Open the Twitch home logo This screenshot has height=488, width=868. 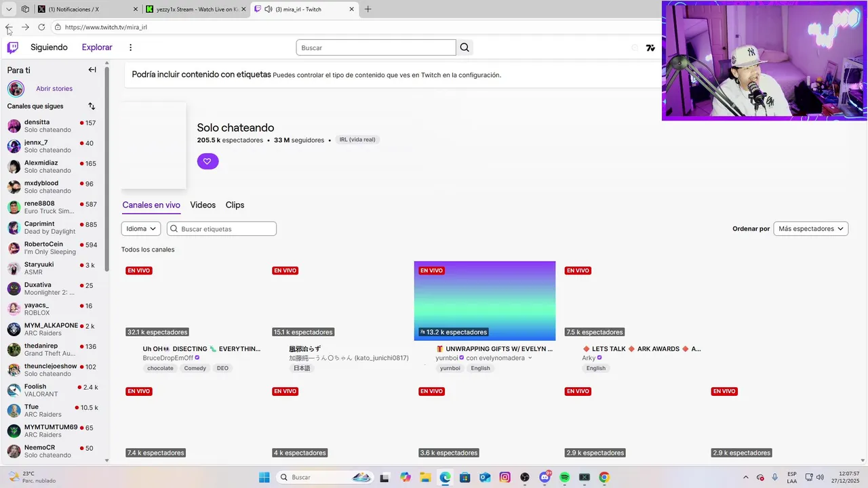pos(13,47)
